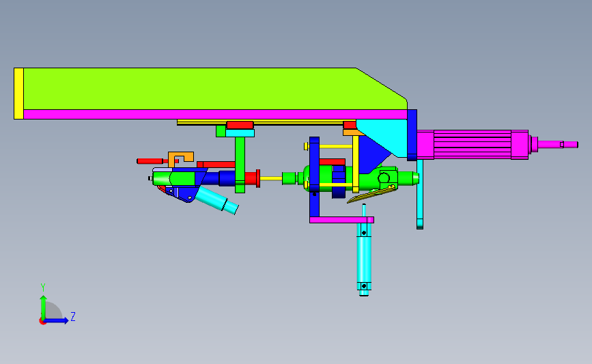Image resolution: width=592 pixels, height=364 pixels.
Task: Select the long magenta bar under the green panel
Action: [215, 115]
